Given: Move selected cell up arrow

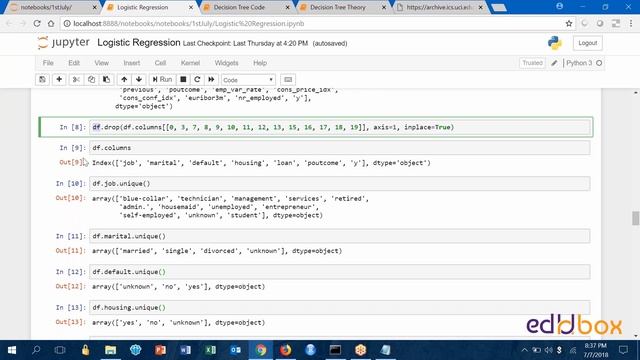Looking at the screenshot, I should 124,80.
